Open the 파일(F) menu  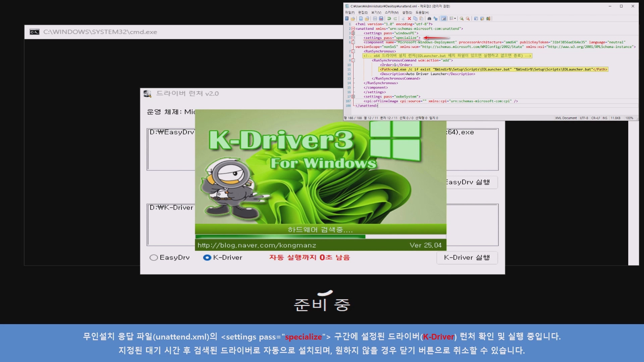click(350, 12)
